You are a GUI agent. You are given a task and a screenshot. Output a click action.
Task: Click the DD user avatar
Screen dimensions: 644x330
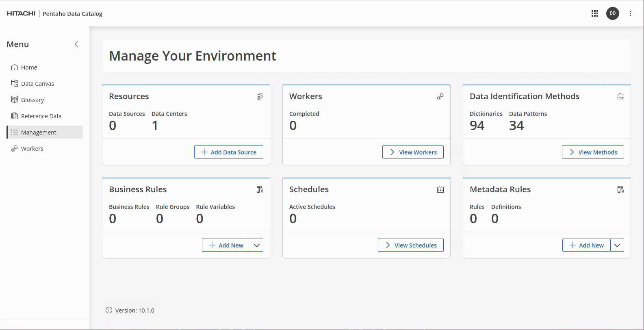point(613,13)
